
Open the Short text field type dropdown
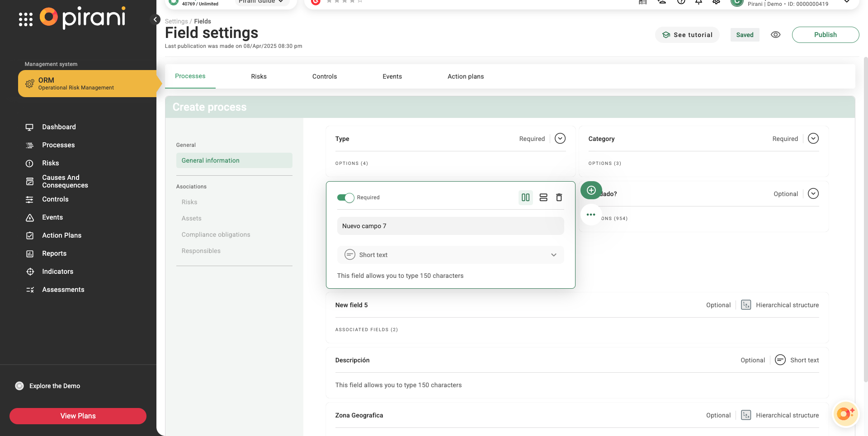(x=450, y=255)
